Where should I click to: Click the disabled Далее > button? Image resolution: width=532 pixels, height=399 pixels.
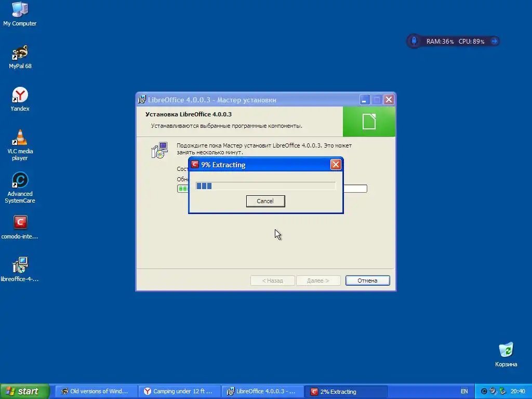[318, 281]
